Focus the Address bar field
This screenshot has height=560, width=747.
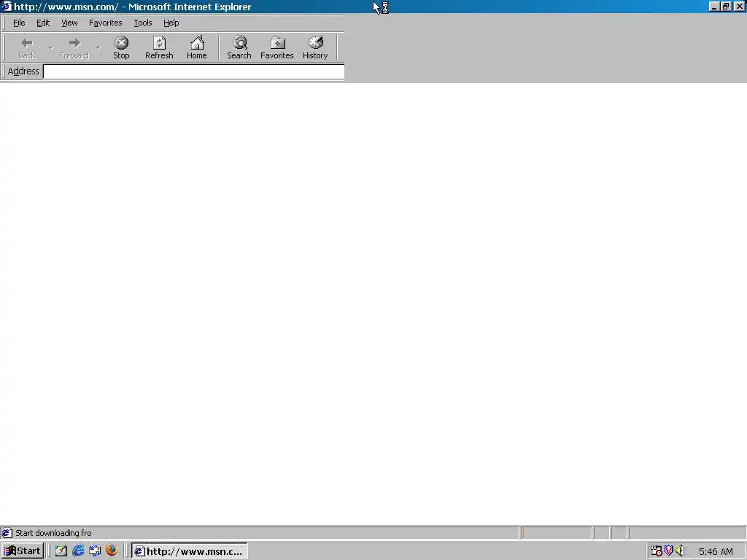tap(193, 72)
